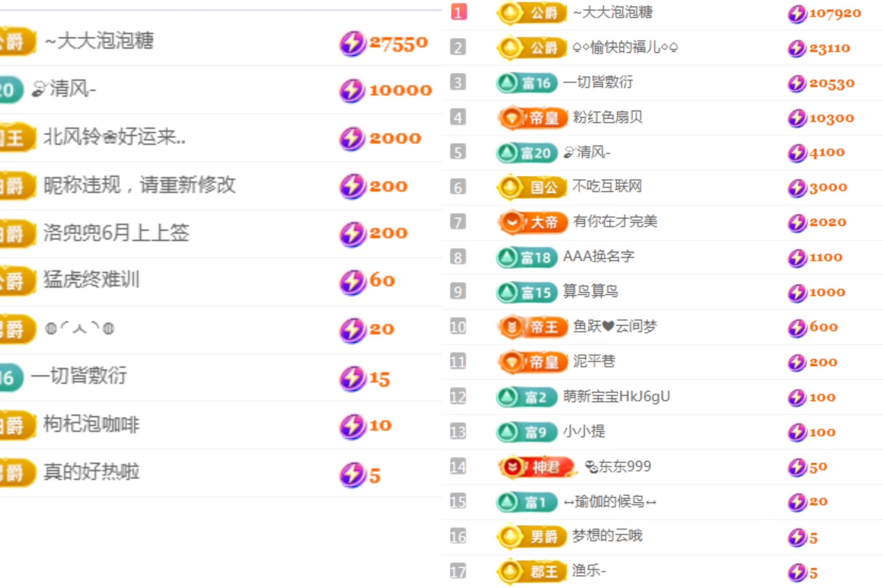Click the 国公 badge beside 不吃互联网
Image resolution: width=883 pixels, height=588 pixels.
tap(532, 187)
